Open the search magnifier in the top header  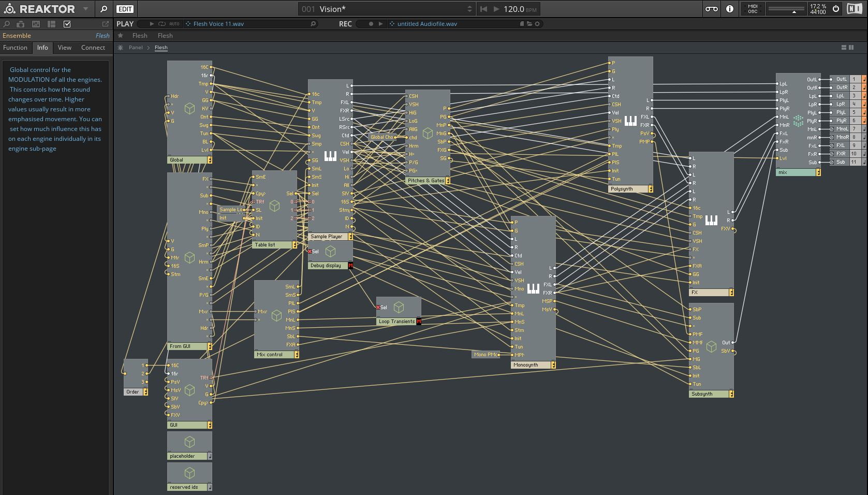pyautogui.click(x=104, y=9)
